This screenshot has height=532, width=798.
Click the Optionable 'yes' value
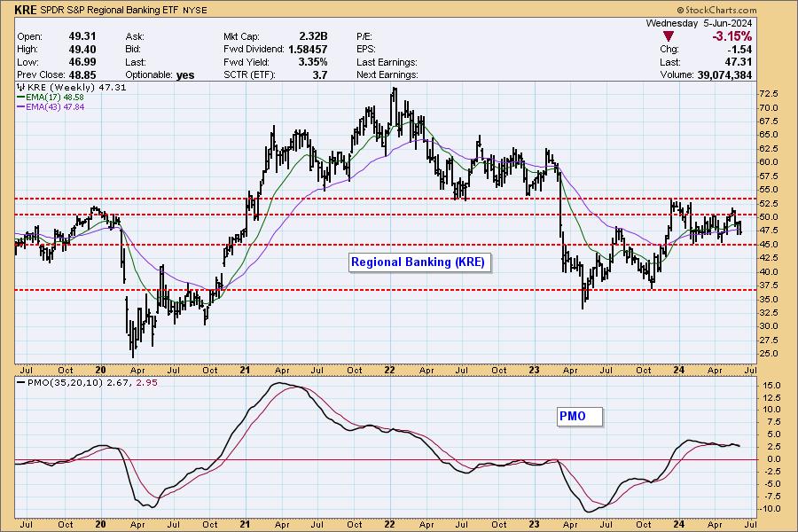(185, 74)
